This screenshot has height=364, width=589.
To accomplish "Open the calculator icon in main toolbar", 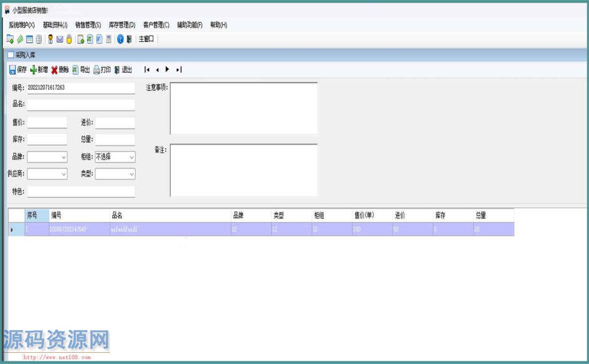I will [109, 39].
